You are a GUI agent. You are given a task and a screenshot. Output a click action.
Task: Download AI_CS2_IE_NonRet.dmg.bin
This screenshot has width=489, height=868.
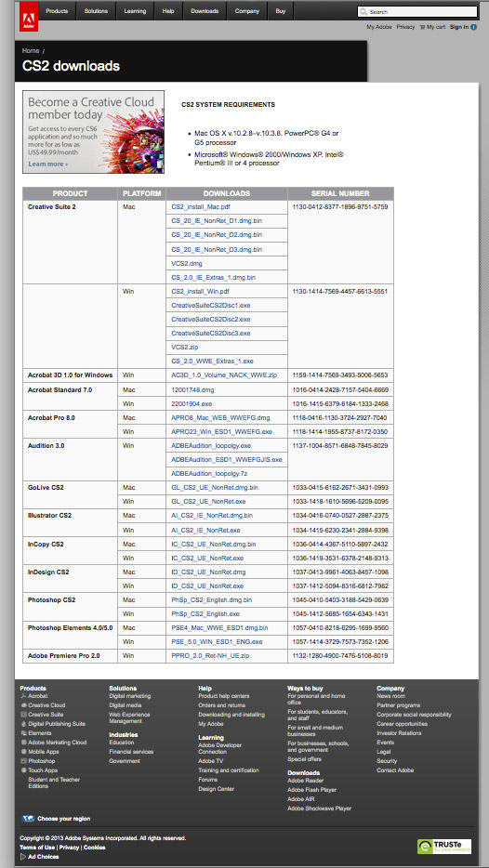[212, 516]
